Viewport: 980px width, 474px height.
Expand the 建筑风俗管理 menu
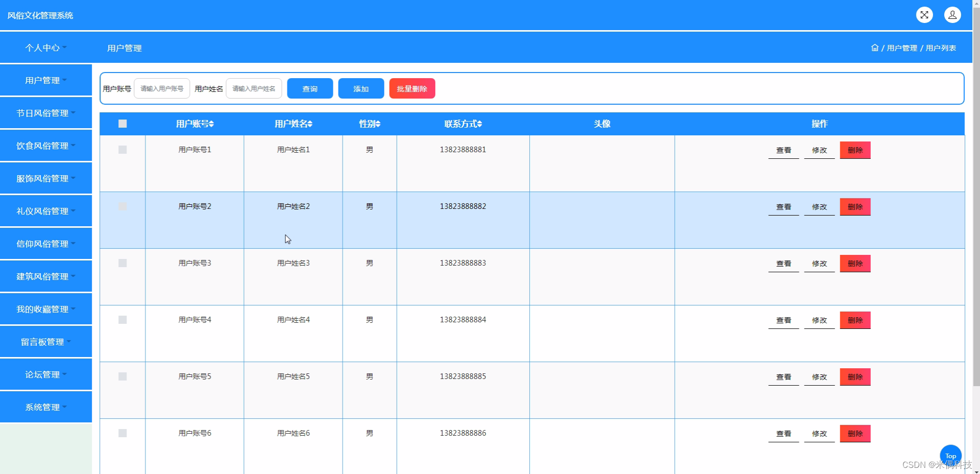click(46, 276)
